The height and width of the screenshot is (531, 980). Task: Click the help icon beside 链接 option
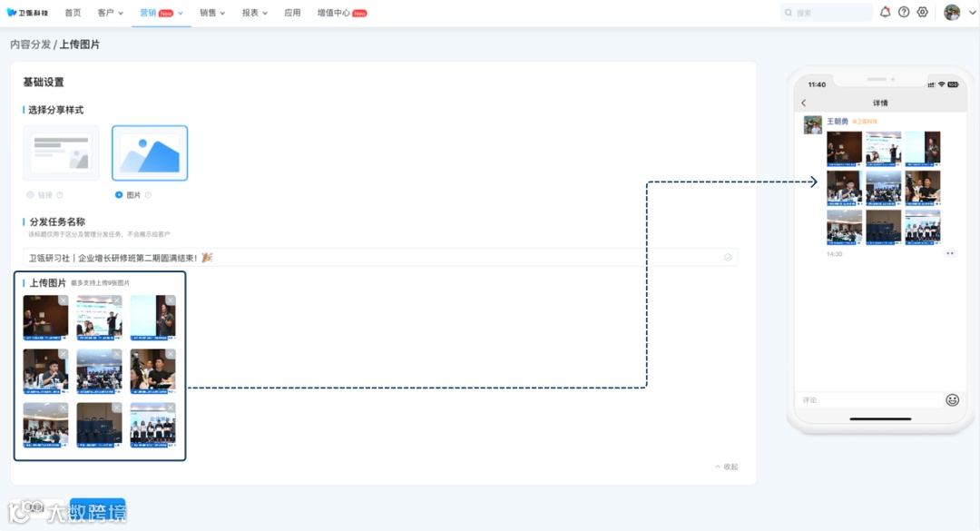coord(60,195)
